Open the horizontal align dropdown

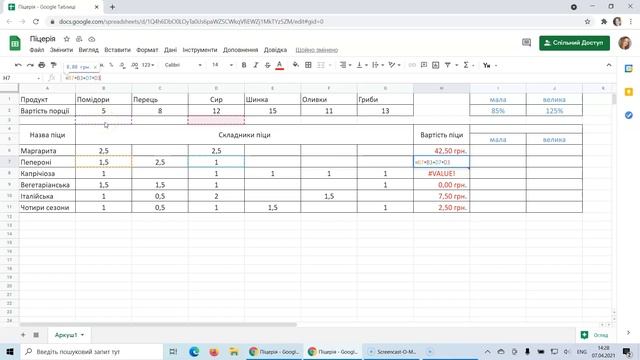(x=345, y=65)
